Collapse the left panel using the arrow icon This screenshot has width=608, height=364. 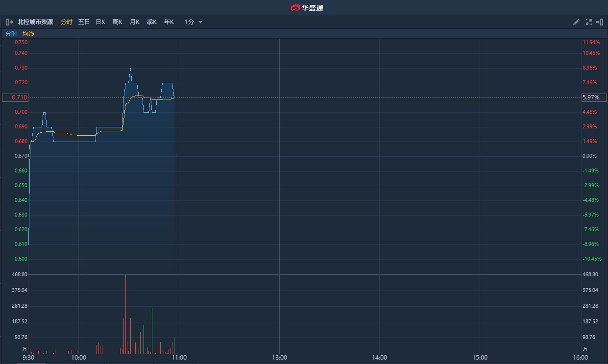point(9,22)
